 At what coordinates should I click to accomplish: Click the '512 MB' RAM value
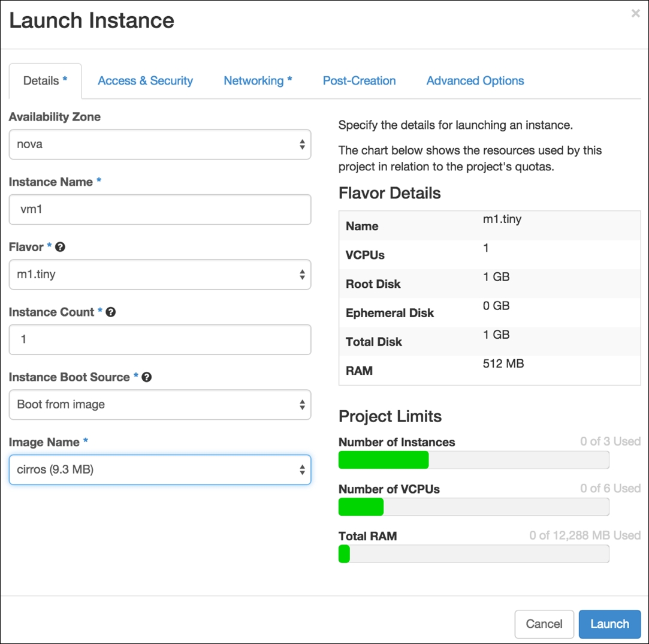503,363
